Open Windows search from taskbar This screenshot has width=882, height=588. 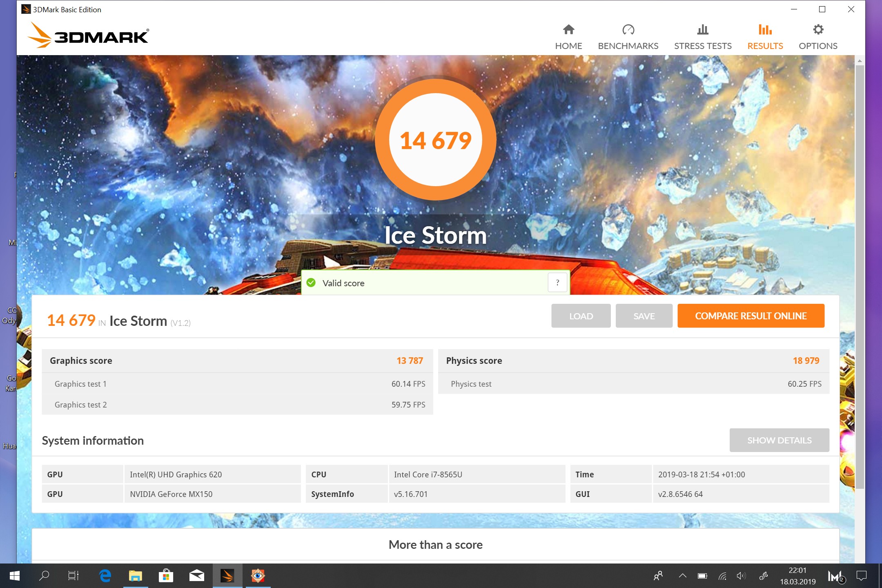point(44,576)
